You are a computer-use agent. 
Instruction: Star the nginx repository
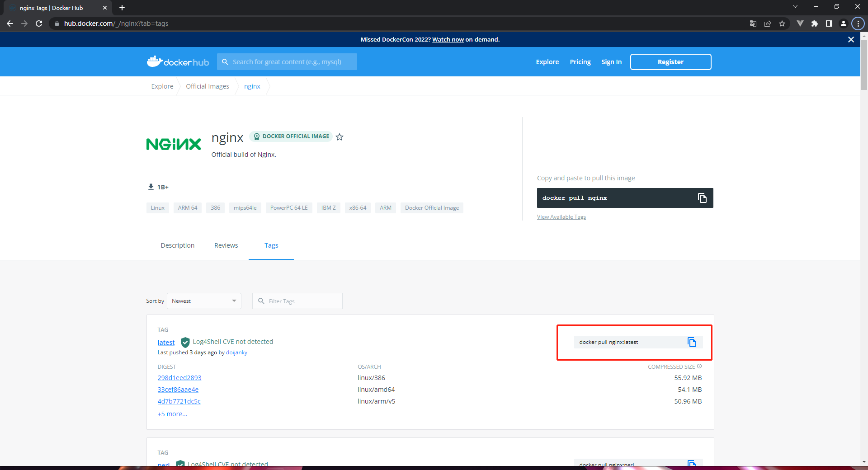(x=340, y=137)
